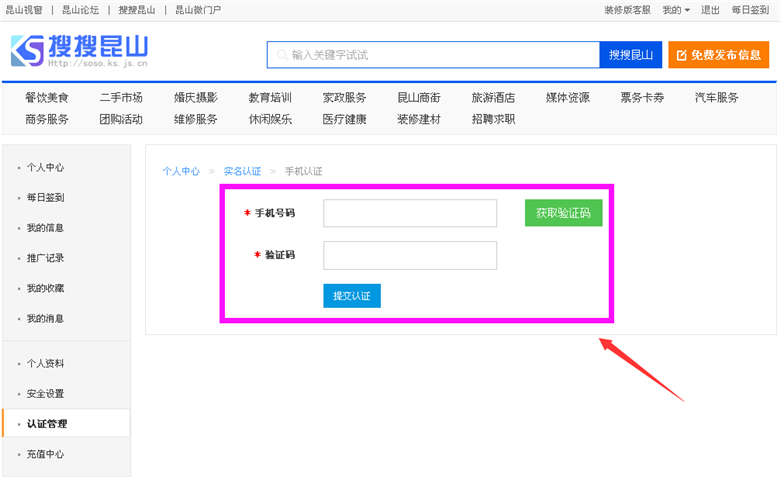
Task: Select 票务卡券 category
Action: tap(642, 97)
